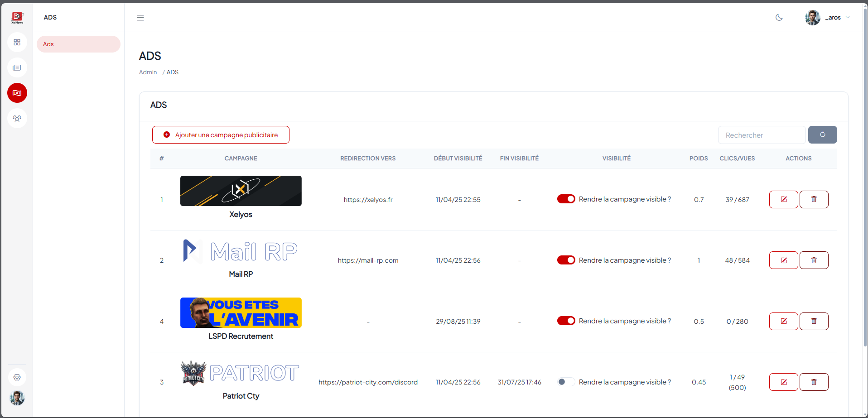Click the LSPD Recrutement banner thumbnail
Screen dimensions: 868x418
(x=241, y=312)
